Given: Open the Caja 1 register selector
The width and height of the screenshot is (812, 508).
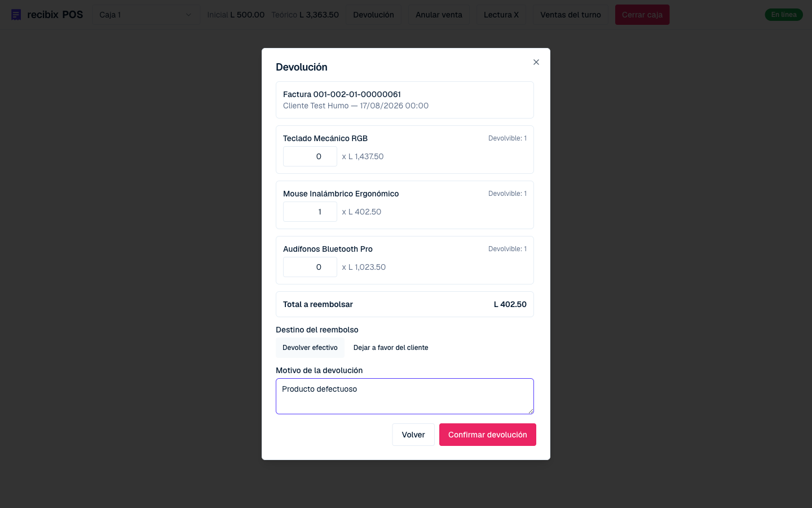Looking at the screenshot, I should [145, 15].
